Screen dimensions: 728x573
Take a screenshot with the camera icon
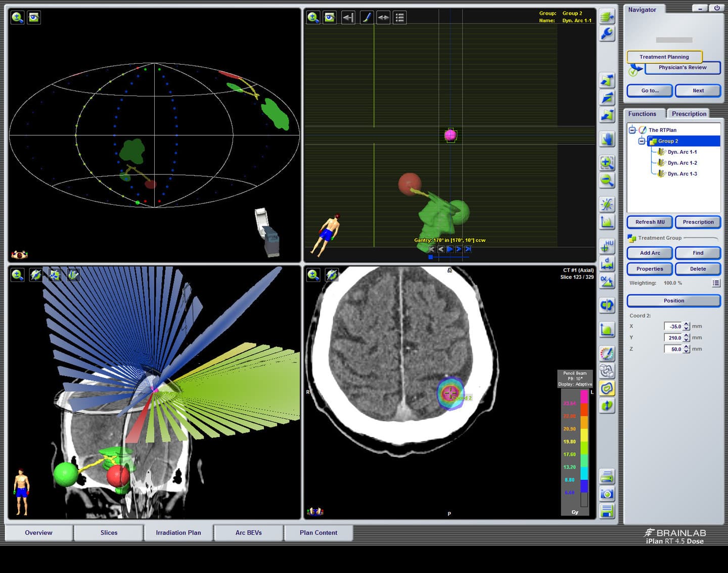point(607,494)
